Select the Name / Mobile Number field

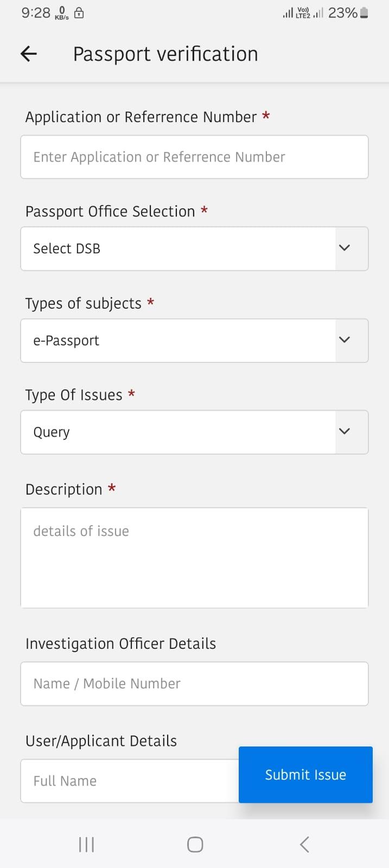194,684
